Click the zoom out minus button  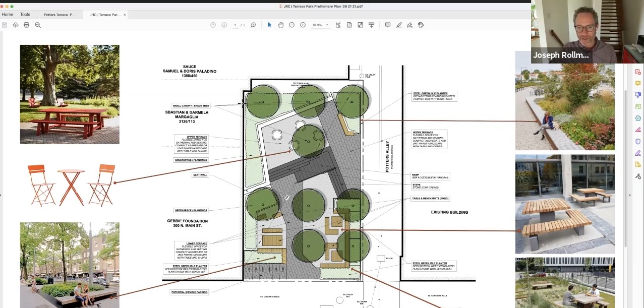tap(291, 25)
